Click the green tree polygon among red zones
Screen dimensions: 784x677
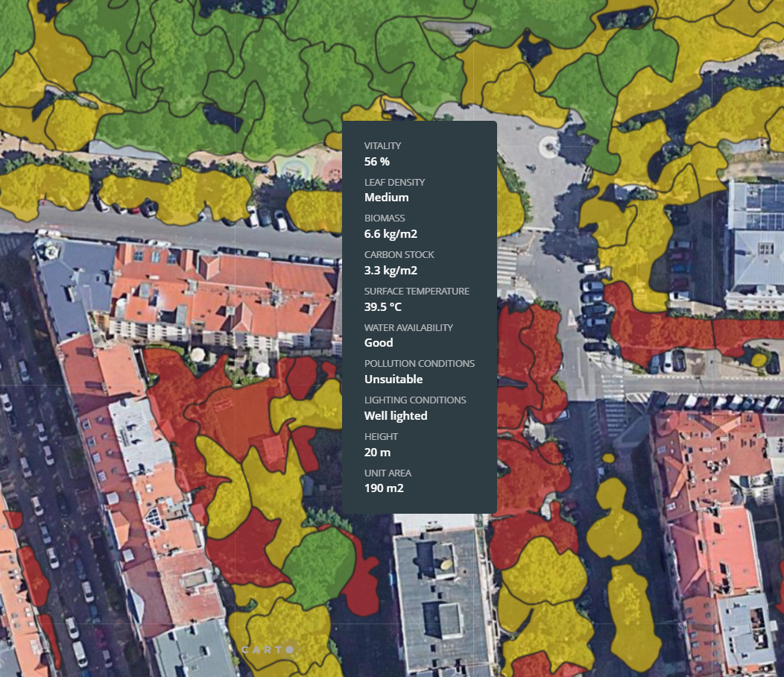(x=319, y=567)
